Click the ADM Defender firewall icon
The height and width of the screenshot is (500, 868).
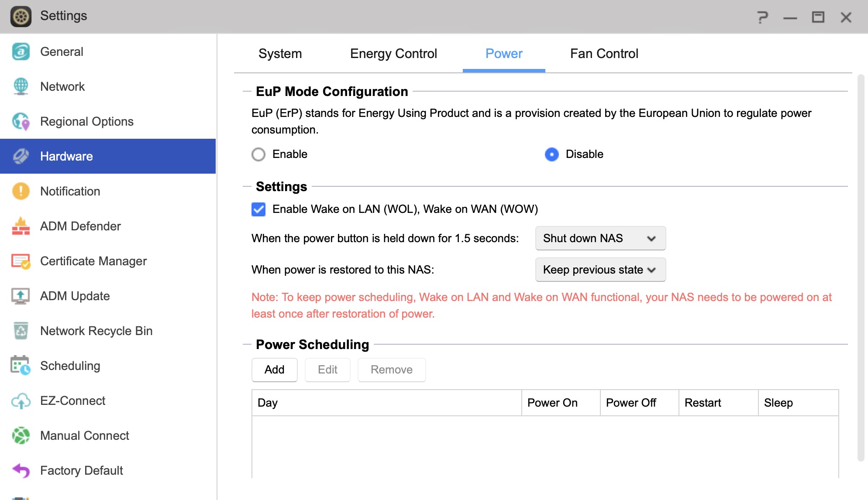21,226
